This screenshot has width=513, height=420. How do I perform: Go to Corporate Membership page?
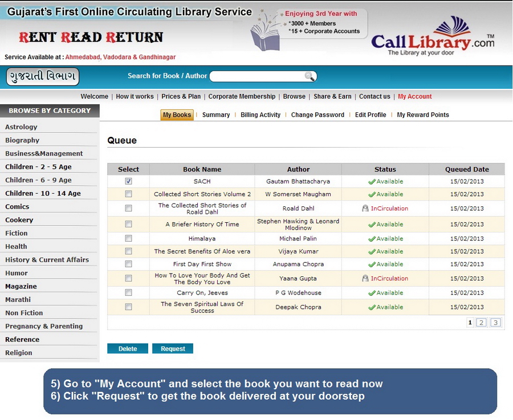tap(242, 96)
